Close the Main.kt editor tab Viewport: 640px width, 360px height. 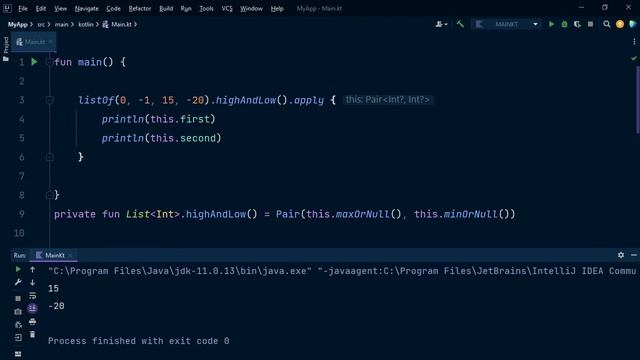point(51,42)
